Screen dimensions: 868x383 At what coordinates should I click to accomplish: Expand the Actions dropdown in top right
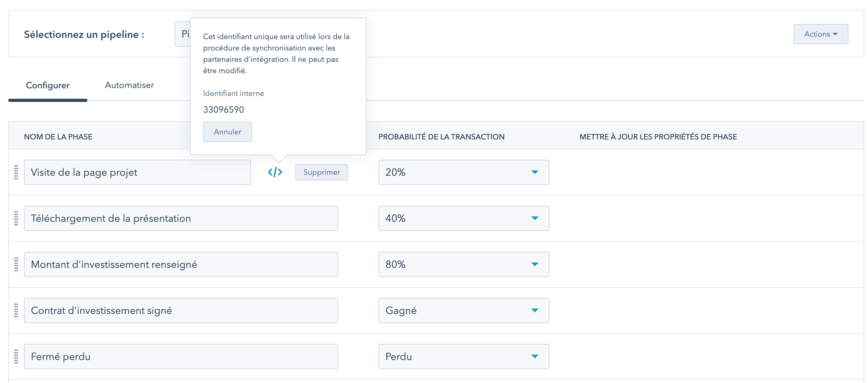pos(822,34)
